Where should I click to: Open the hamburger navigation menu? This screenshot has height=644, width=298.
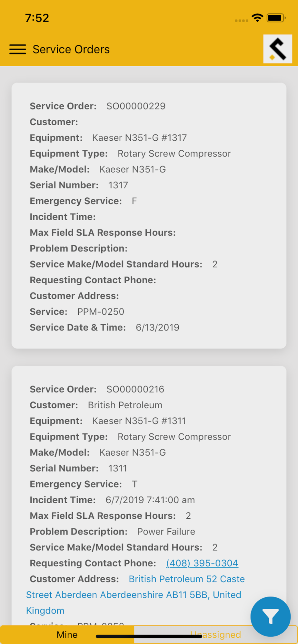point(18,49)
